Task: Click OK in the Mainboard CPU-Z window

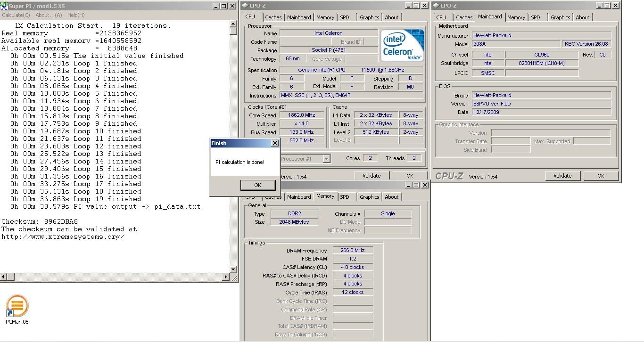Action: 601,176
